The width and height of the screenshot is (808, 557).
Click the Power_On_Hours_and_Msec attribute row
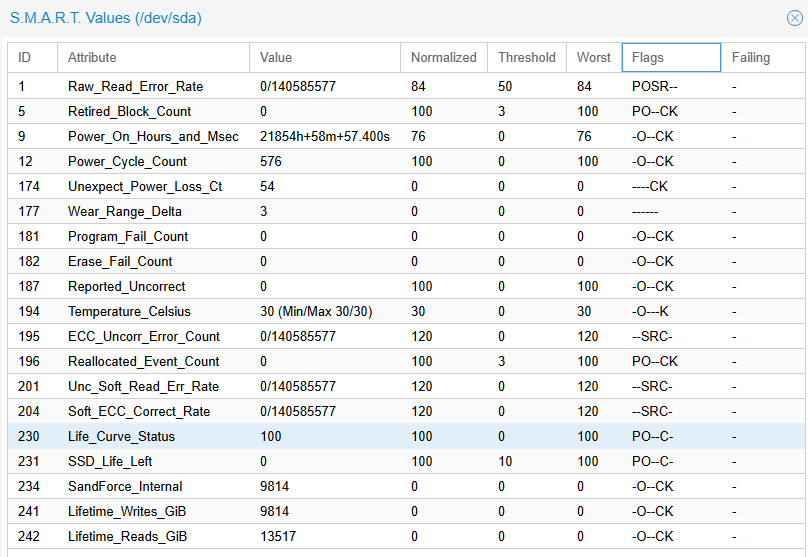click(x=153, y=137)
